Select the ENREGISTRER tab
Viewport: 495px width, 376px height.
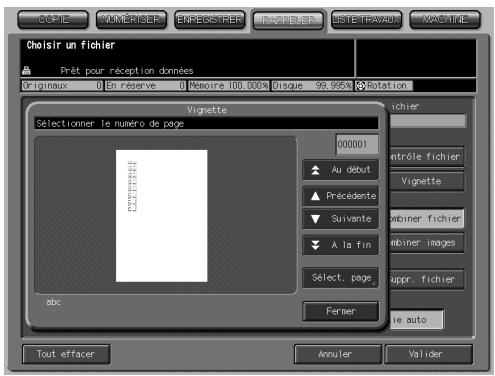(210, 20)
